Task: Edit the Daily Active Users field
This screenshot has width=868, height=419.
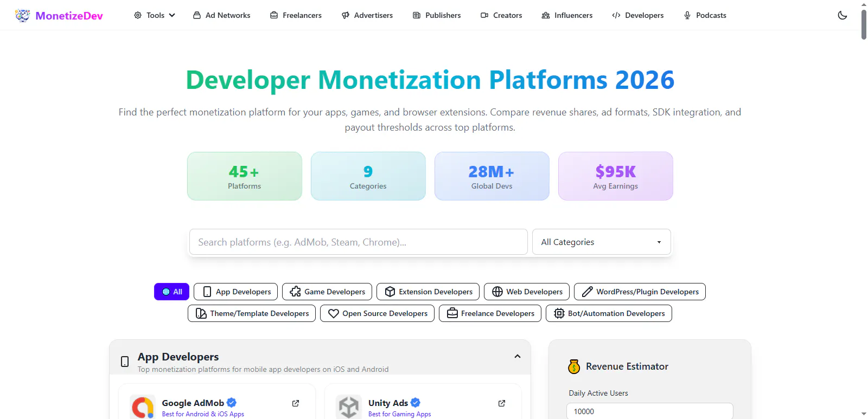Action: (650, 411)
